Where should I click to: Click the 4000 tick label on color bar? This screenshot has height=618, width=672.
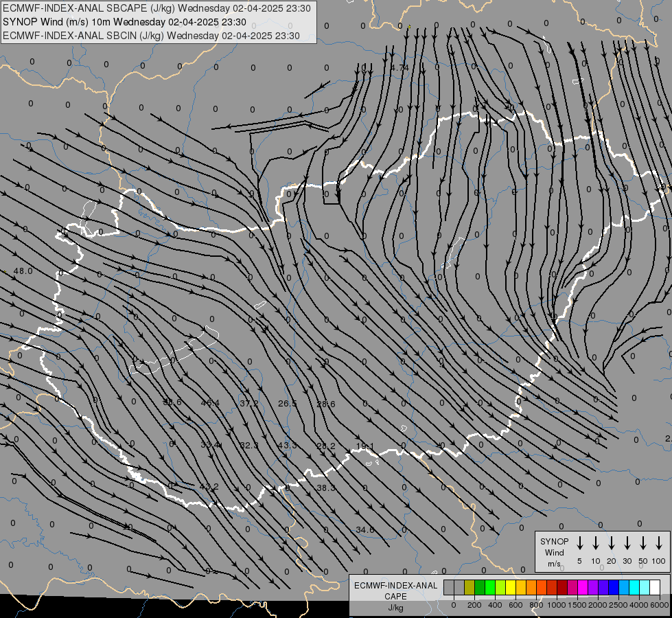[639, 605]
